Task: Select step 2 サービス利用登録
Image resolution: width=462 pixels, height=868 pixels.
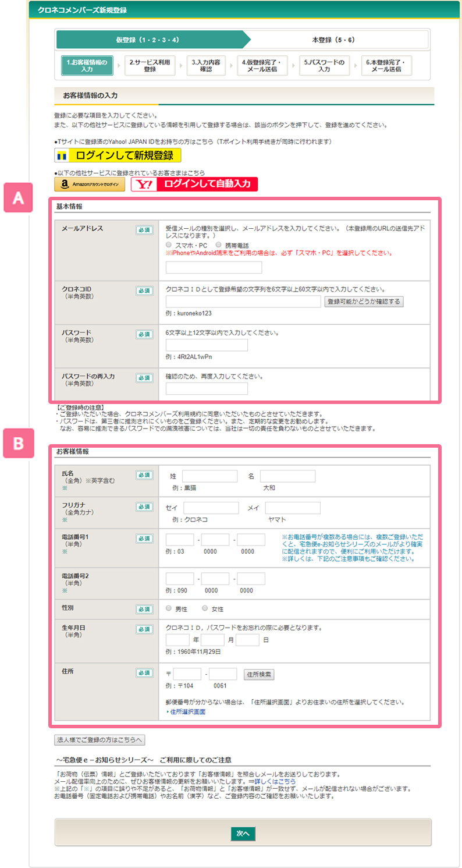Action: point(150,66)
